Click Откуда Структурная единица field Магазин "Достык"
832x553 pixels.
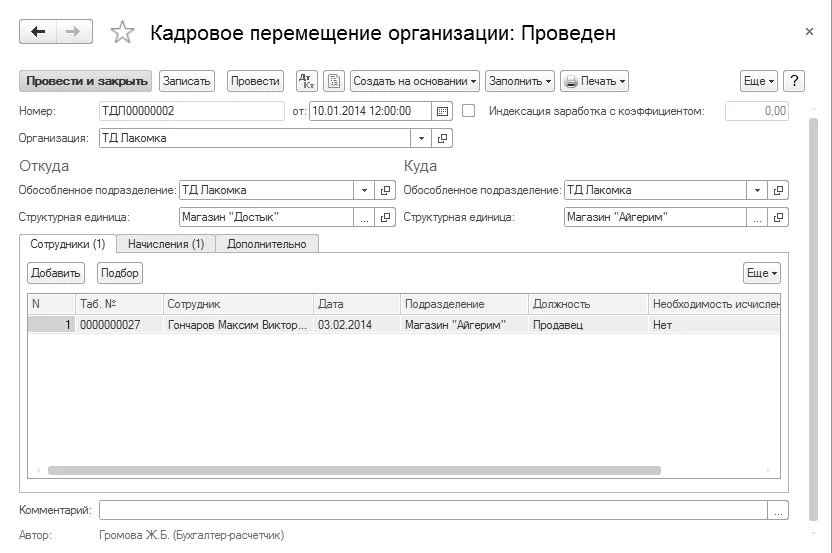[x=266, y=217]
